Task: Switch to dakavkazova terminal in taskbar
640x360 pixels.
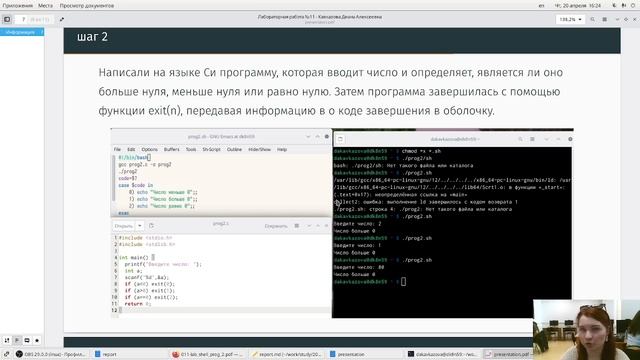Action: coord(442,354)
